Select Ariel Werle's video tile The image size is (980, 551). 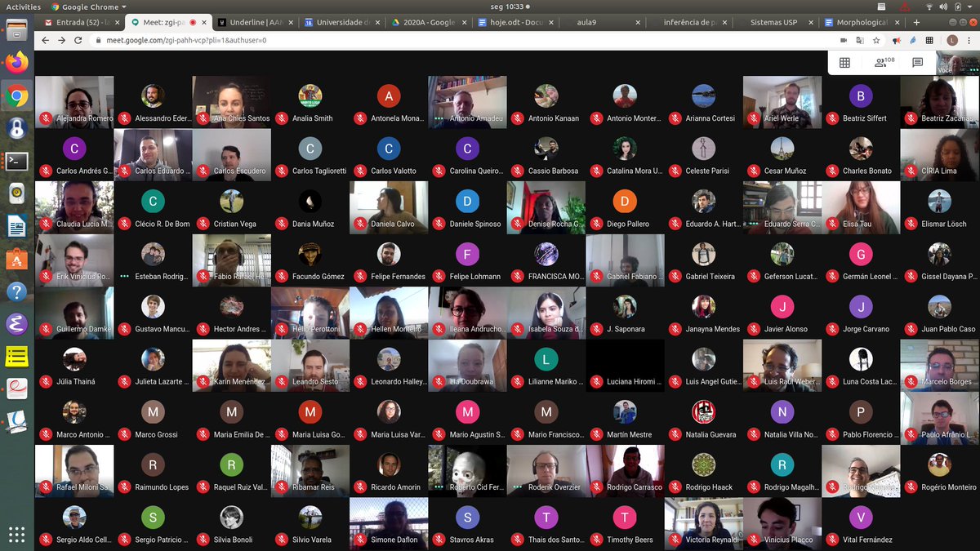pyautogui.click(x=782, y=102)
